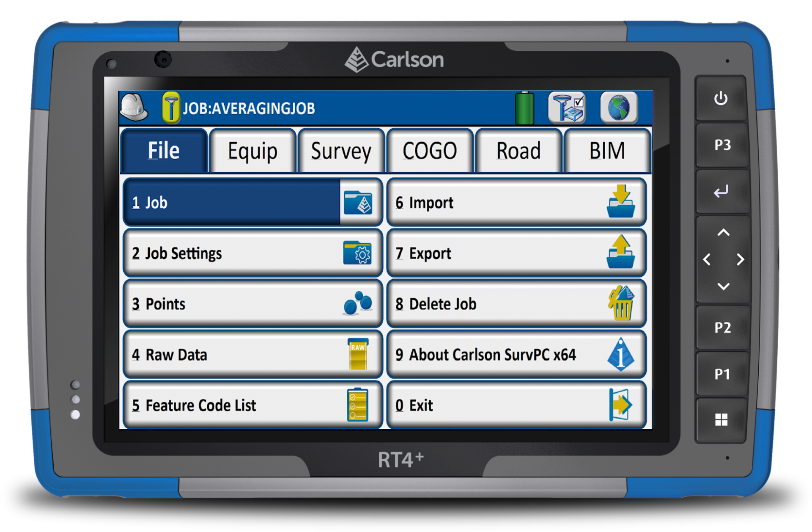Click the hard hat icon in the top bar

pyautogui.click(x=133, y=107)
